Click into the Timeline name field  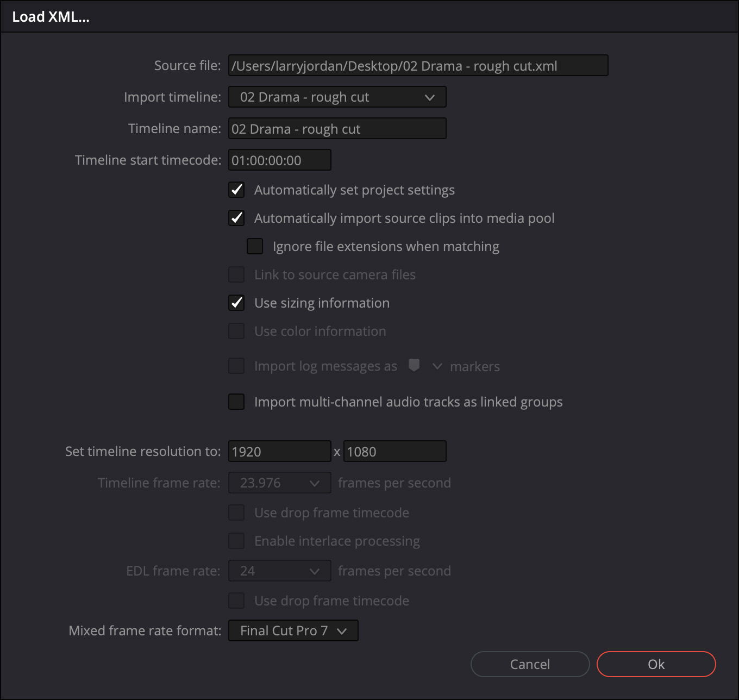tap(337, 129)
